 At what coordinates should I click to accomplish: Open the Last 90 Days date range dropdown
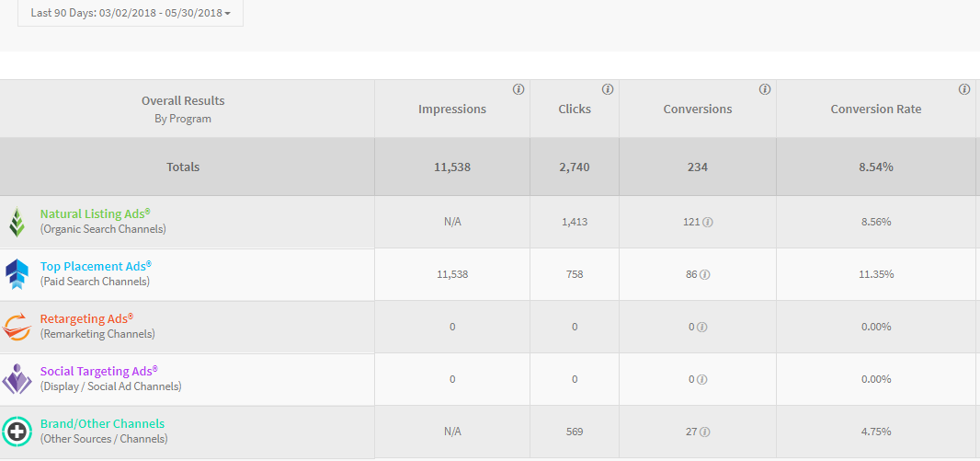click(131, 13)
